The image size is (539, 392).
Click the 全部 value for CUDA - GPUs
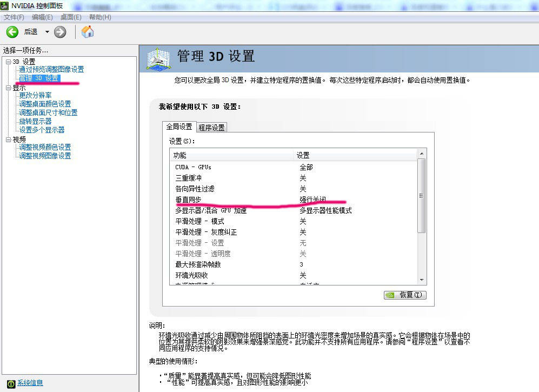[x=306, y=167]
